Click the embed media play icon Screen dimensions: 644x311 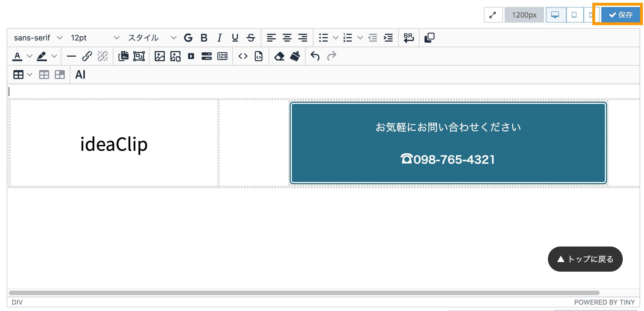(191, 56)
